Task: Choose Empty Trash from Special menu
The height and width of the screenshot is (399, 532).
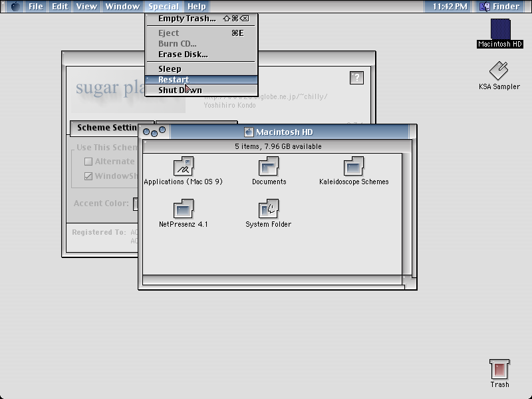Action: coord(201,19)
